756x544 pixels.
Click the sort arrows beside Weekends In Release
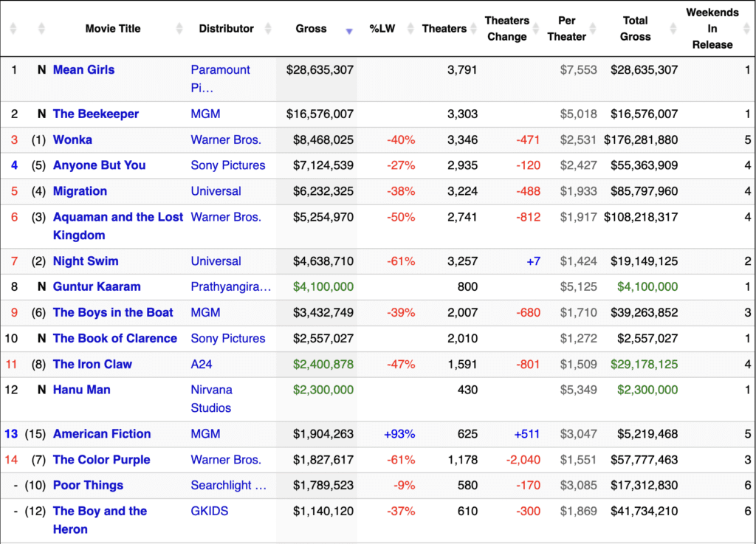tap(746, 29)
